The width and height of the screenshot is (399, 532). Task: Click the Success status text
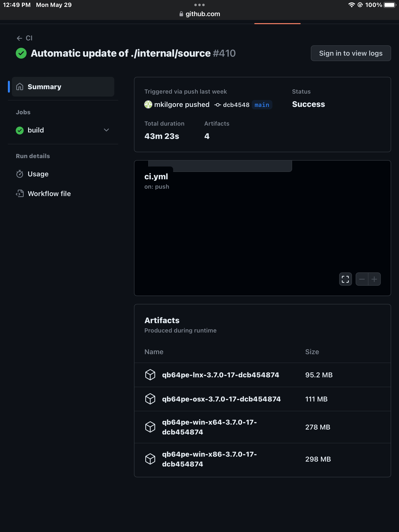(309, 104)
